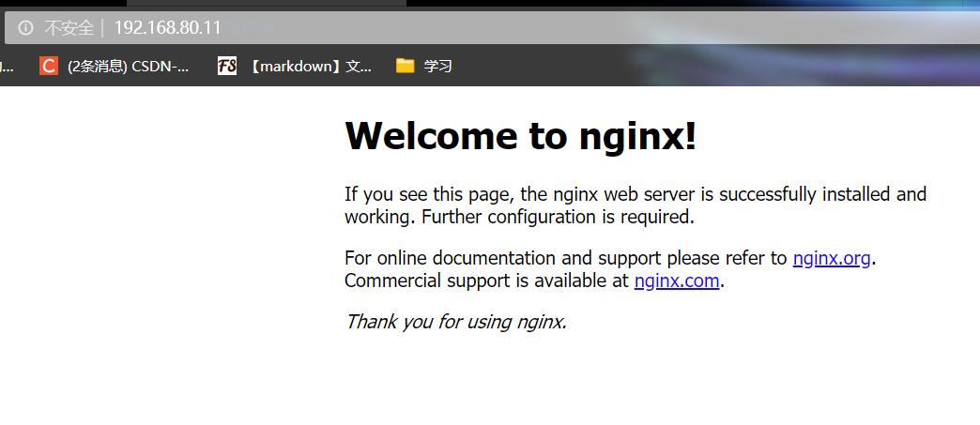This screenshot has width=980, height=425.
Task: Open the 学习 bookmarks folder icon
Action: click(405, 66)
